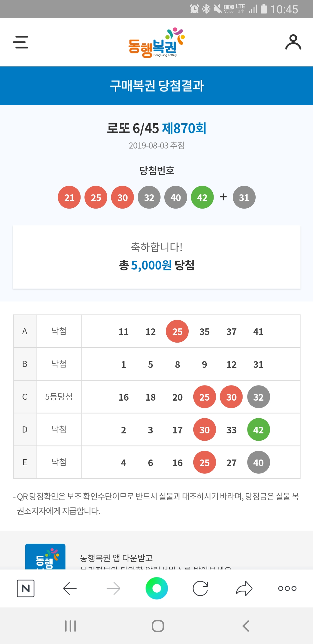Go back with browser back arrow

tap(70, 588)
